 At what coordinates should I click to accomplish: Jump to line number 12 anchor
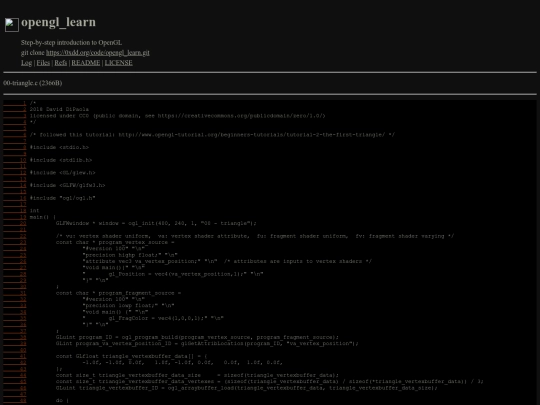15,173
